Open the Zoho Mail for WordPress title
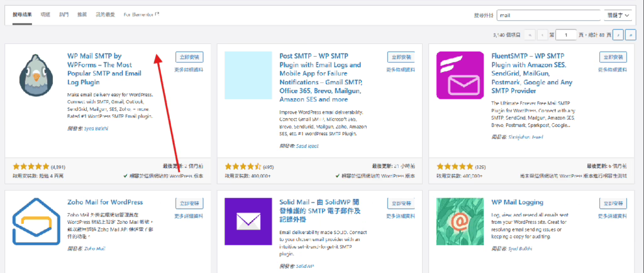 click(x=105, y=203)
